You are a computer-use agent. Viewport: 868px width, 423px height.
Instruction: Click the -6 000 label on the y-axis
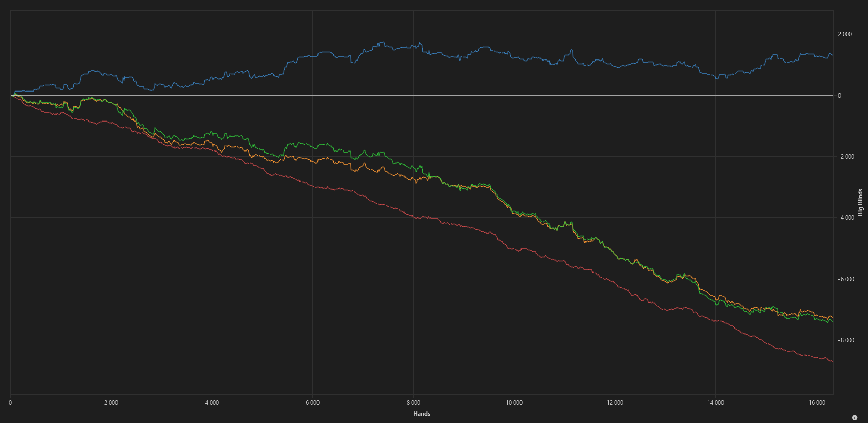846,279
